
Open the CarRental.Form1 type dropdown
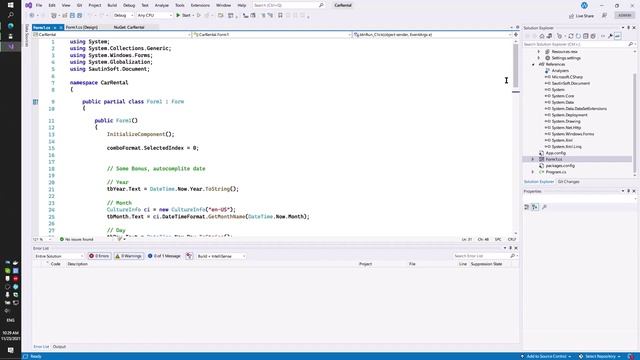tap(272, 35)
